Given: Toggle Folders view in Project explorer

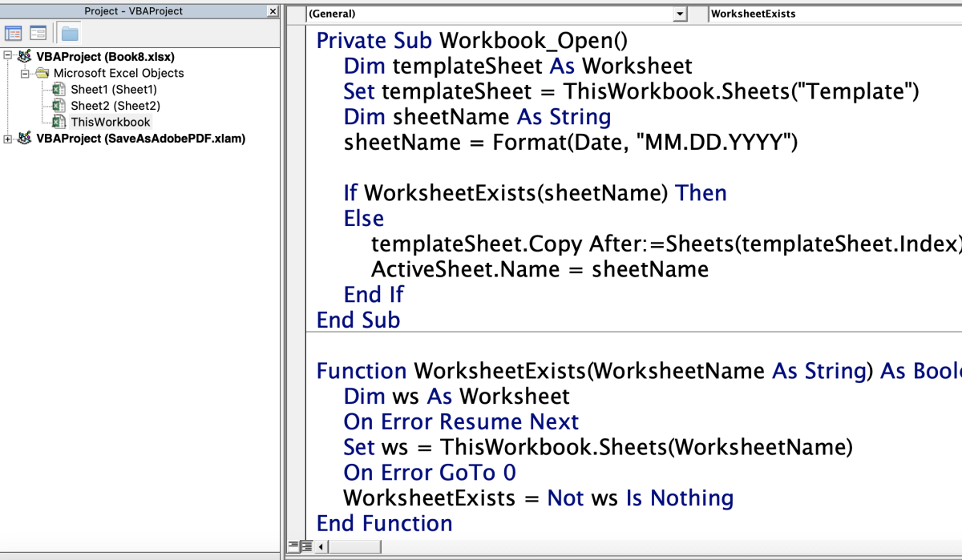Looking at the screenshot, I should 70,33.
